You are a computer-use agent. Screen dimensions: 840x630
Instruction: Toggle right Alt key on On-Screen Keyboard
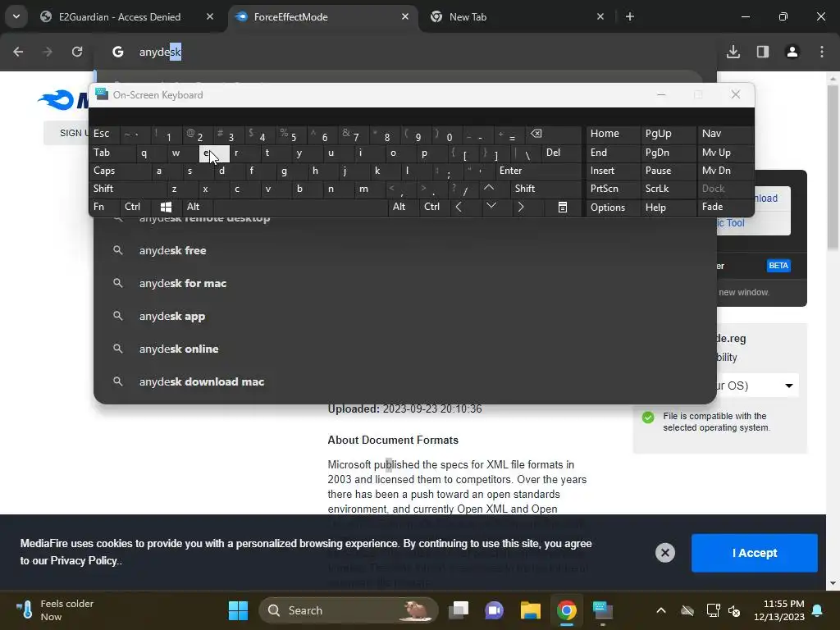click(x=403, y=207)
